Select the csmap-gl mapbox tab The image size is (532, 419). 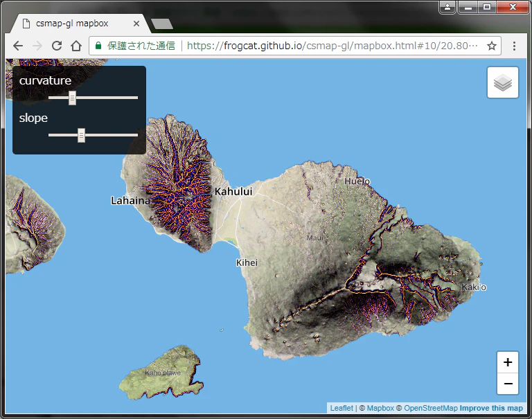click(x=80, y=24)
